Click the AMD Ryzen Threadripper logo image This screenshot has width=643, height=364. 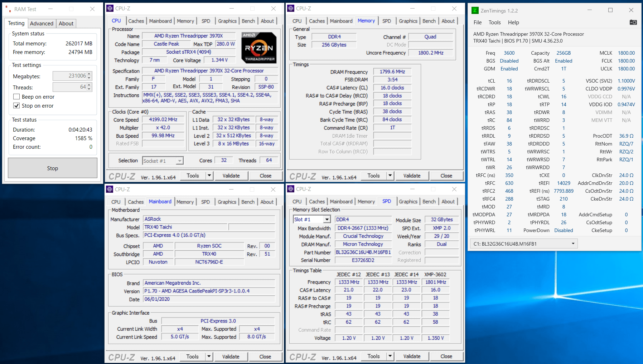(x=259, y=48)
